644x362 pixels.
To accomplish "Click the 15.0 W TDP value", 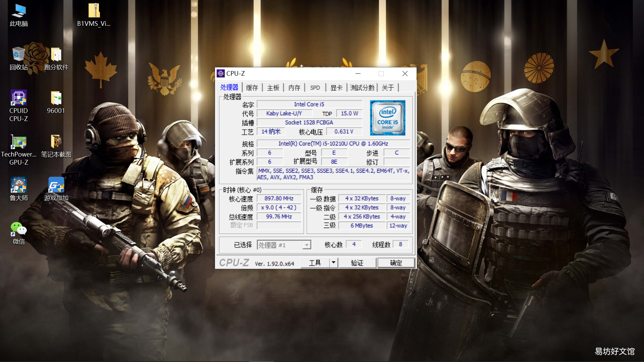I will coord(350,113).
